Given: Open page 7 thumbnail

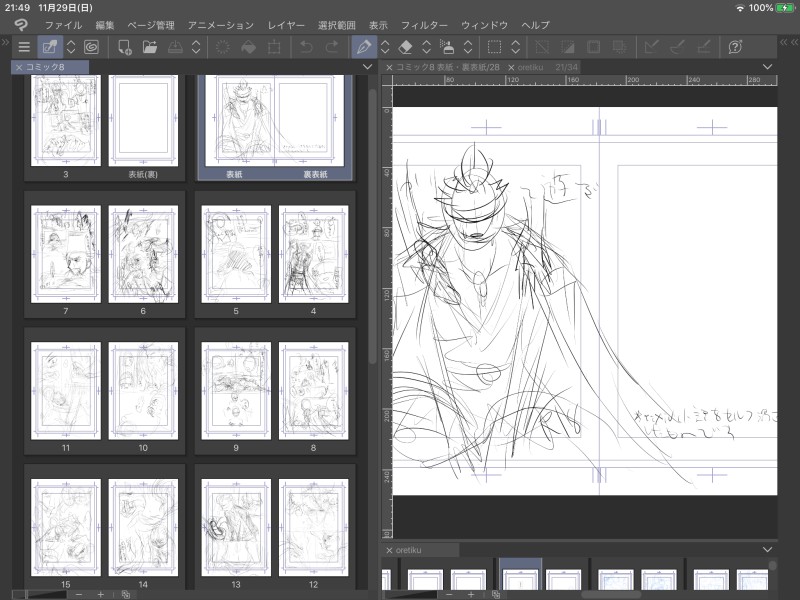Looking at the screenshot, I should (x=66, y=254).
